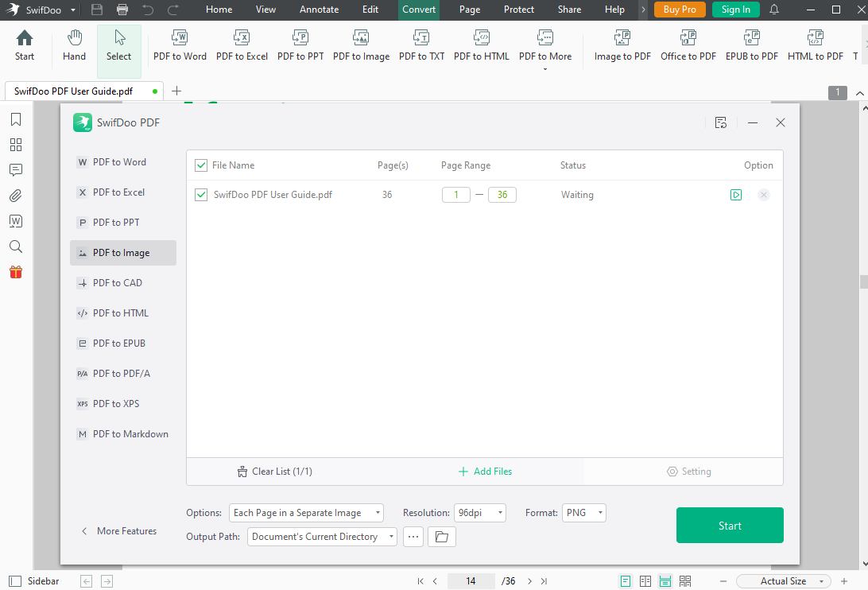
Task: Open the Thumbnails sidebar panel
Action: [x=16, y=145]
